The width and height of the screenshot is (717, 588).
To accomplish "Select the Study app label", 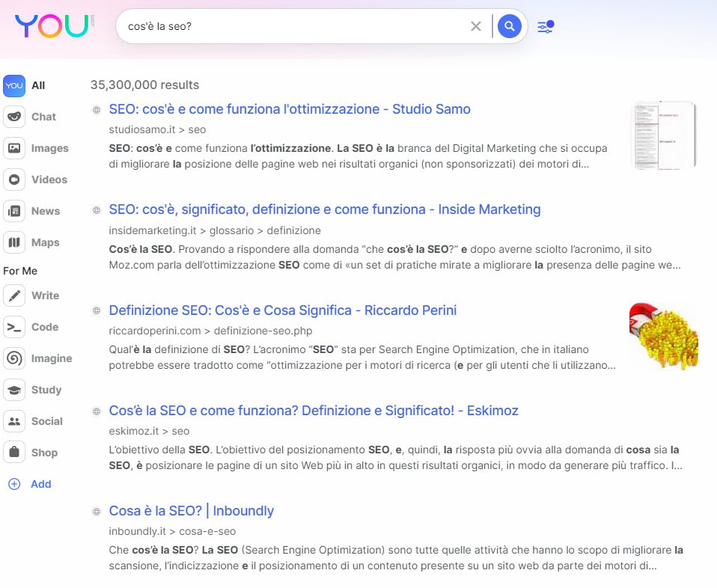I will 46,390.
